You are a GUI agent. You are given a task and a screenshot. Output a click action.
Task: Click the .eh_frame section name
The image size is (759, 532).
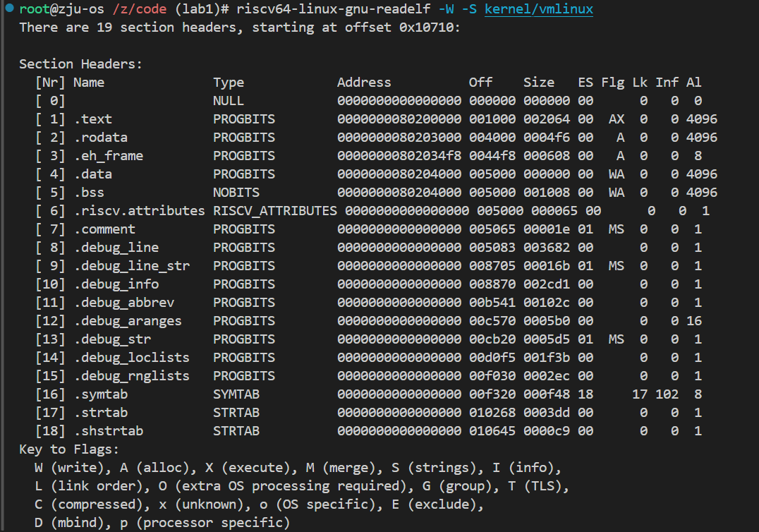click(x=109, y=156)
